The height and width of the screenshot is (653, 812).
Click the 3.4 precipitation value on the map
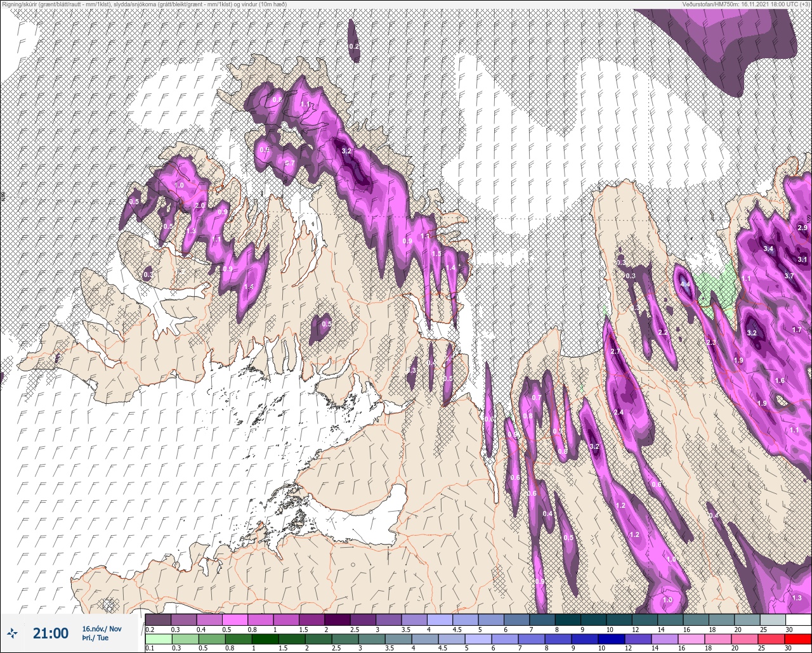coord(768,249)
